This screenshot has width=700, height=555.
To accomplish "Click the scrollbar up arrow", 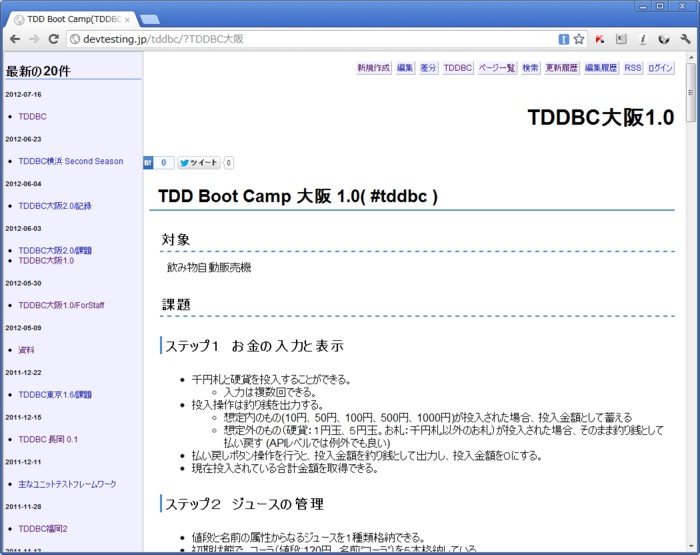I will [x=691, y=57].
